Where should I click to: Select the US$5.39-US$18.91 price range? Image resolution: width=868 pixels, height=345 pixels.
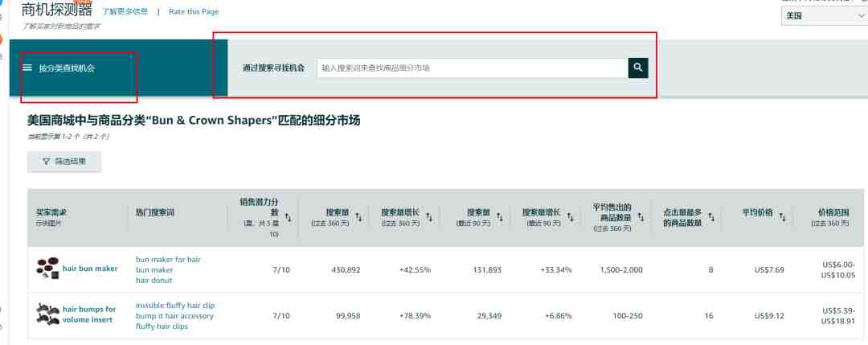tap(838, 316)
